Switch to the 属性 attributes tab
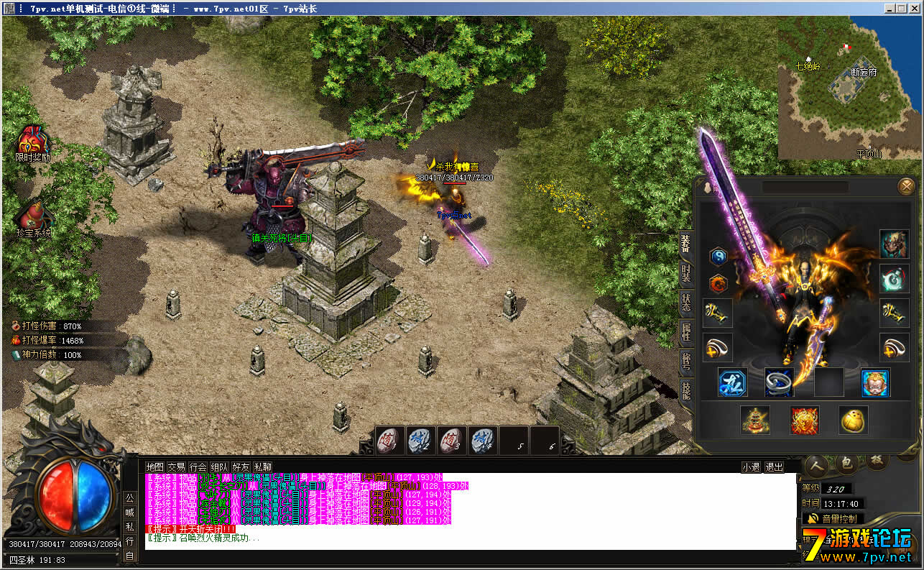Image resolution: width=924 pixels, height=570 pixels. tap(686, 331)
